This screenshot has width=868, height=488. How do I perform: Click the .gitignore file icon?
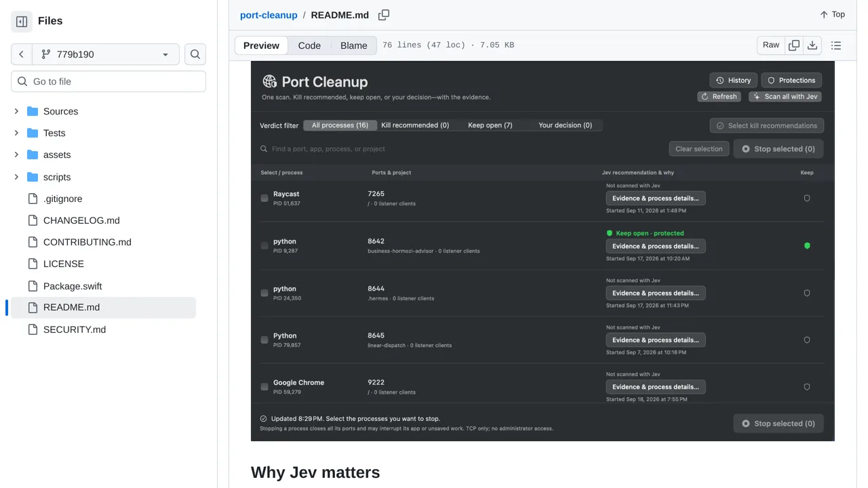tap(33, 199)
